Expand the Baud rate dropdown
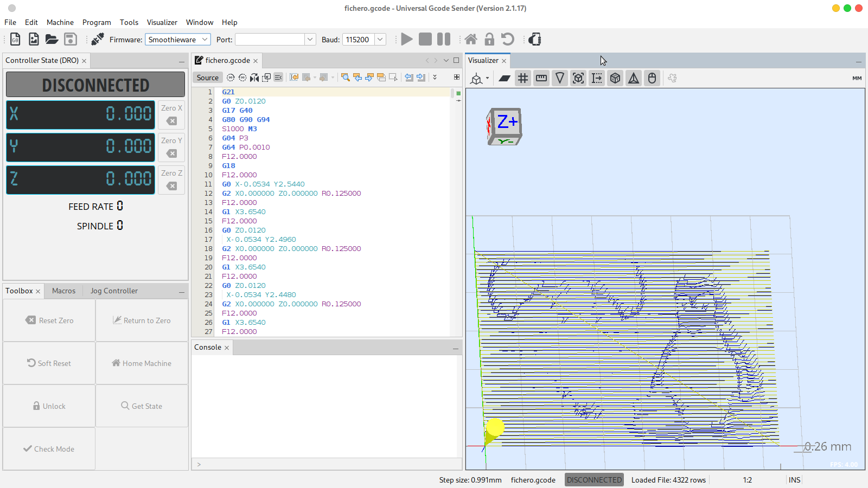The height and width of the screenshot is (488, 868). [380, 40]
